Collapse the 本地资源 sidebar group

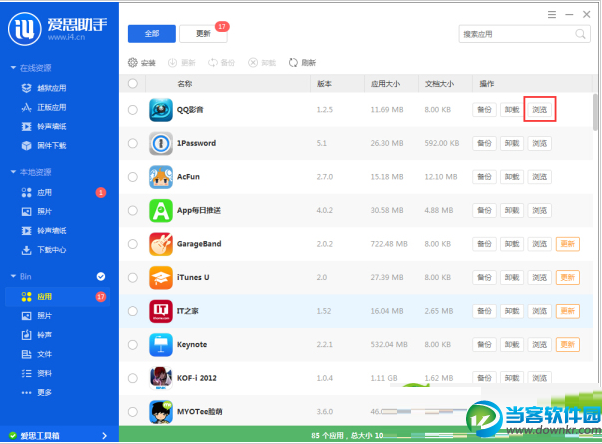click(13, 172)
